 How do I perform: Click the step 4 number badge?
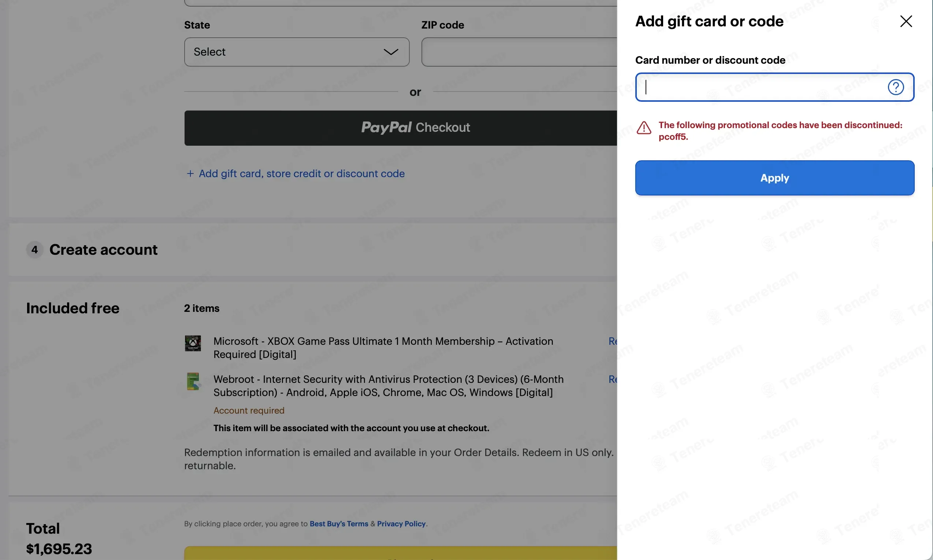[34, 250]
